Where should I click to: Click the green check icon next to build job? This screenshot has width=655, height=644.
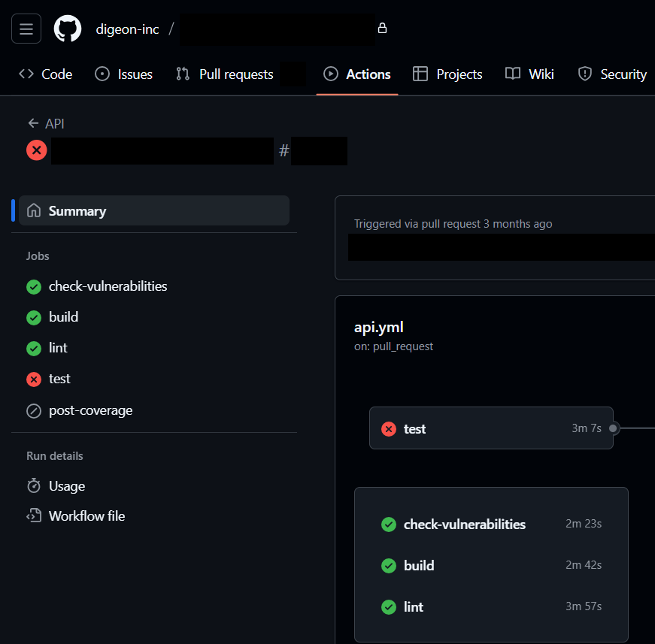(x=34, y=317)
